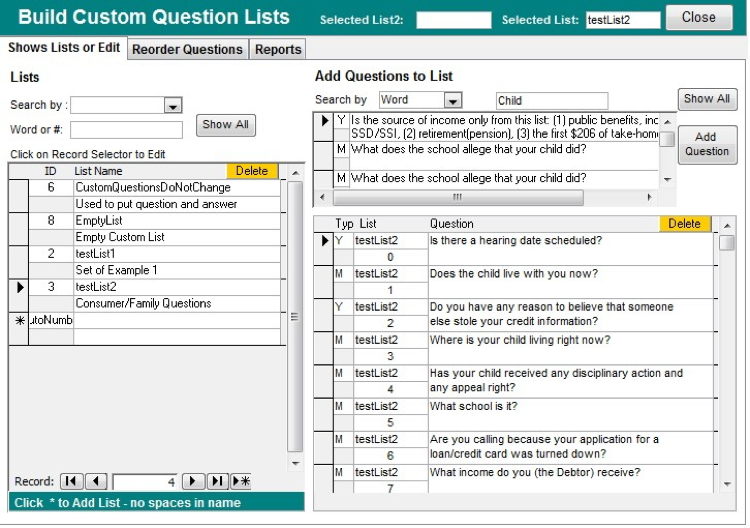The image size is (750, 528).
Task: Click new record navigation button
Action: [241, 481]
